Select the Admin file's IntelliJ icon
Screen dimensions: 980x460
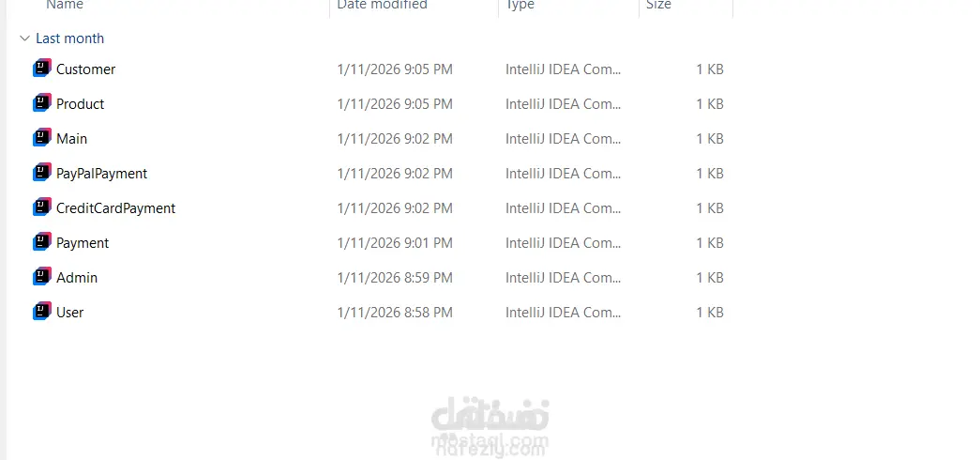(x=42, y=277)
